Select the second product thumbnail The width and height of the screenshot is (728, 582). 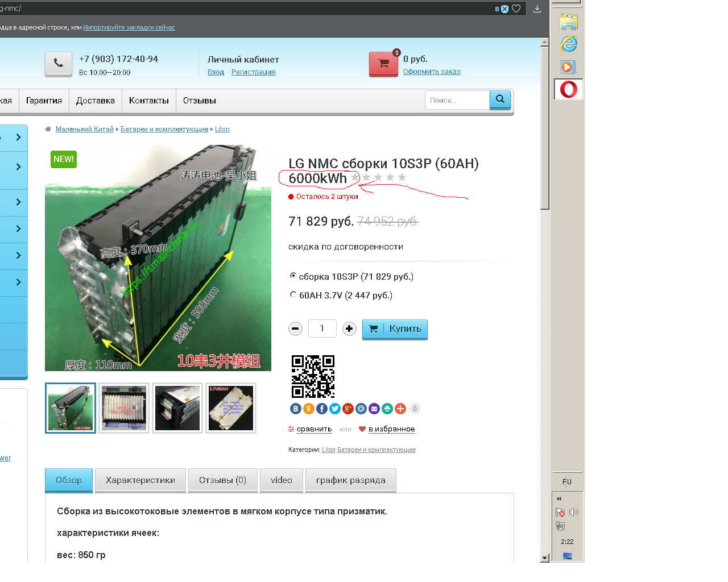[x=124, y=408]
